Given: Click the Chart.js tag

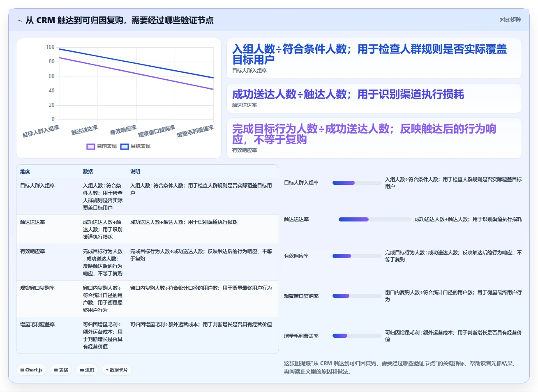Looking at the screenshot, I should (31, 370).
